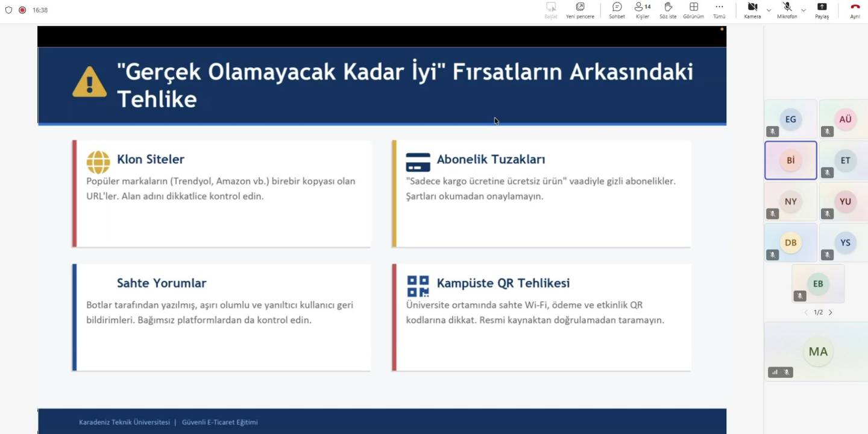Click the red recording indicator icon
Image resolution: width=868 pixels, height=434 pixels.
pyautogui.click(x=22, y=10)
